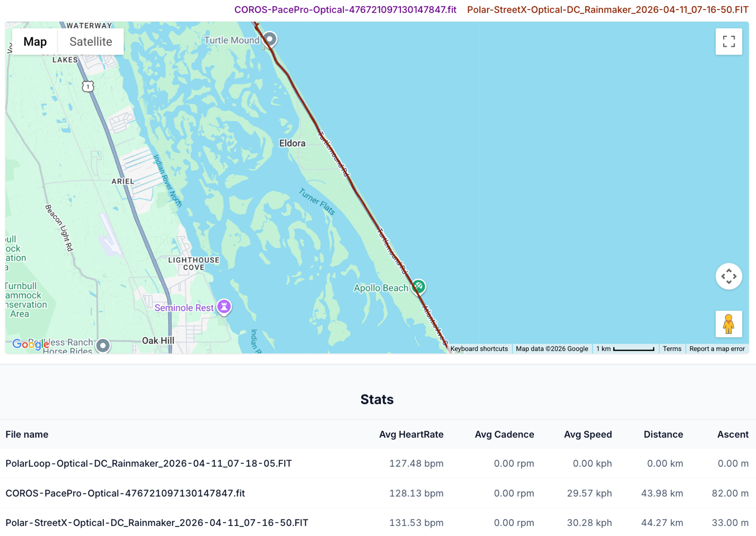The width and height of the screenshot is (756, 536).
Task: Click the 82.00 m ascent value
Action: tap(730, 493)
